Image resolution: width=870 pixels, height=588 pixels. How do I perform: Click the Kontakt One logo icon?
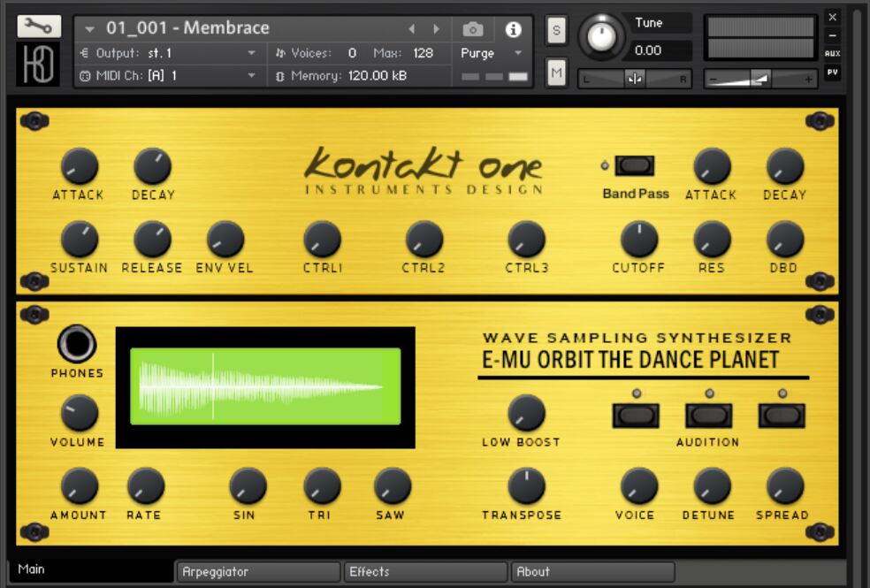[x=38, y=64]
